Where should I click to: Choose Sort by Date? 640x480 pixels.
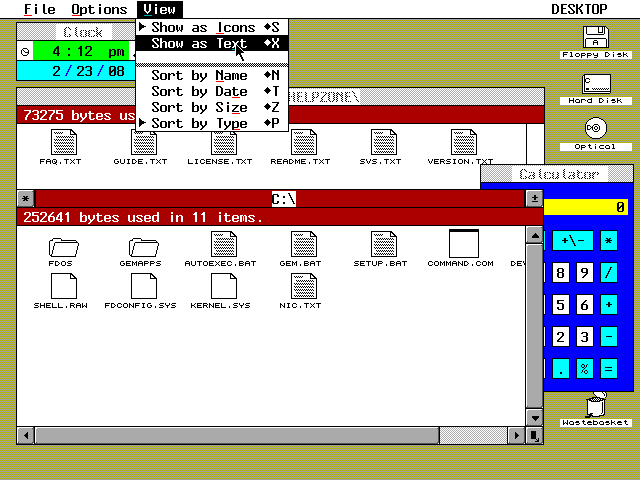click(x=212, y=91)
